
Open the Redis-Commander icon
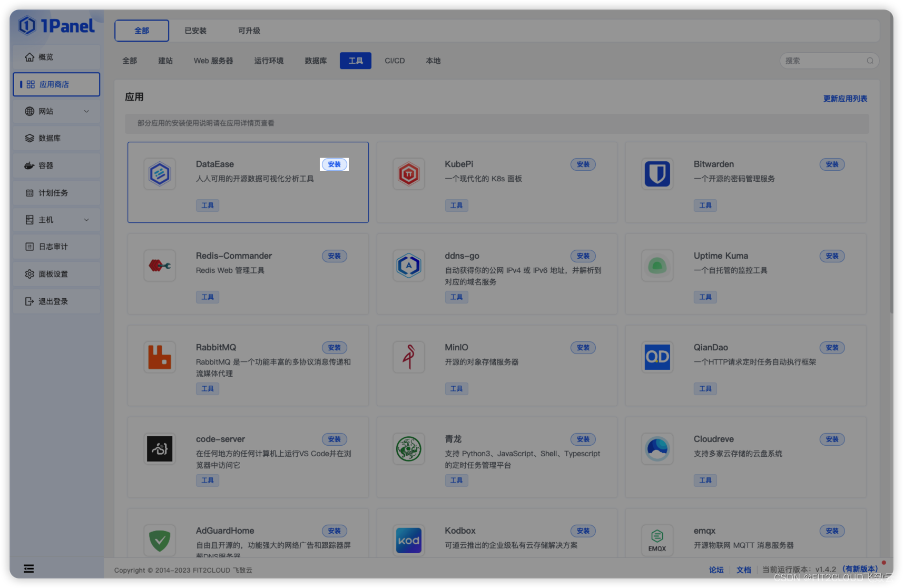coord(160,266)
